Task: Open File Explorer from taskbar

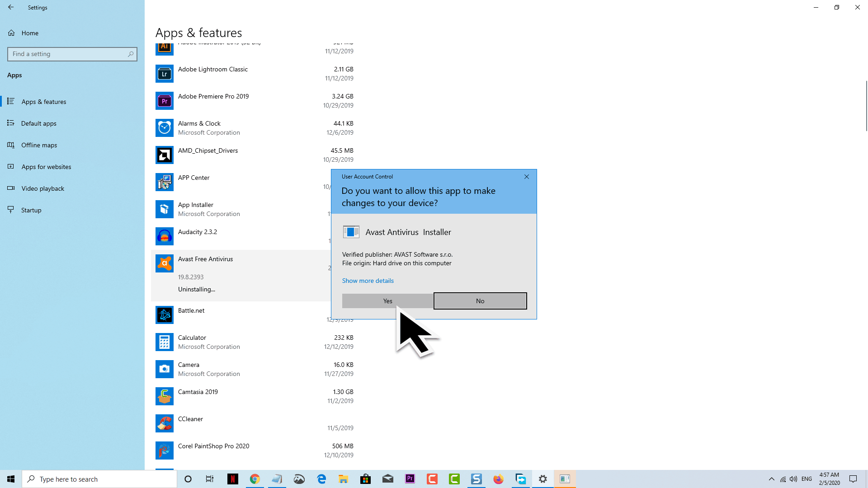Action: 344,479
